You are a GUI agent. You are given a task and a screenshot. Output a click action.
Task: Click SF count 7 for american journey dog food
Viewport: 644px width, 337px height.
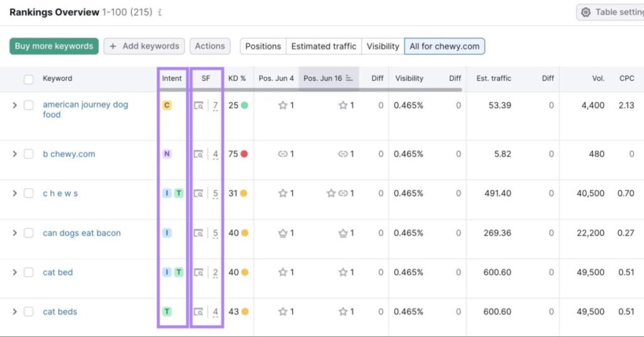tap(215, 106)
